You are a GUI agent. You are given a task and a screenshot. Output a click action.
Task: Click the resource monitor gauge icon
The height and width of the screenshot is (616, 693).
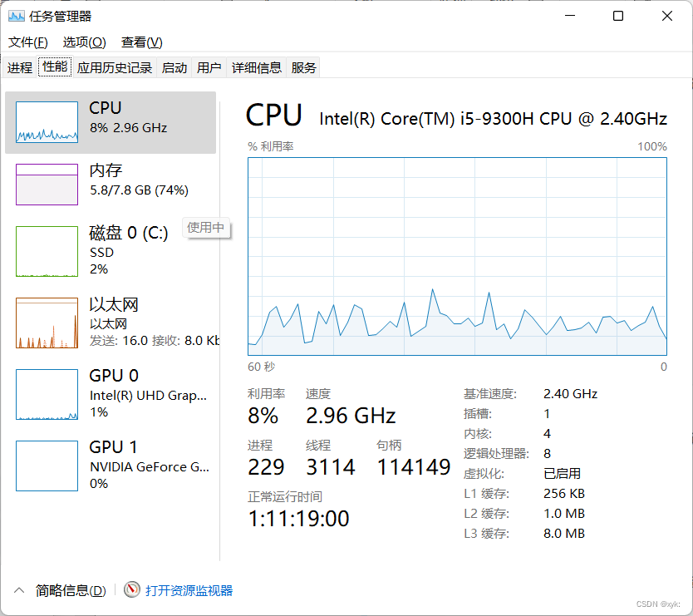(132, 589)
